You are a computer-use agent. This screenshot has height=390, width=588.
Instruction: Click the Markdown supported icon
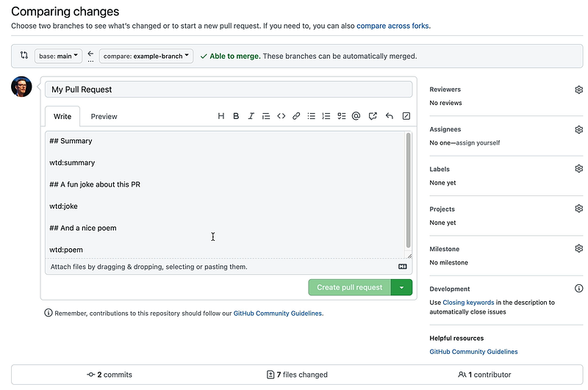coord(402,267)
